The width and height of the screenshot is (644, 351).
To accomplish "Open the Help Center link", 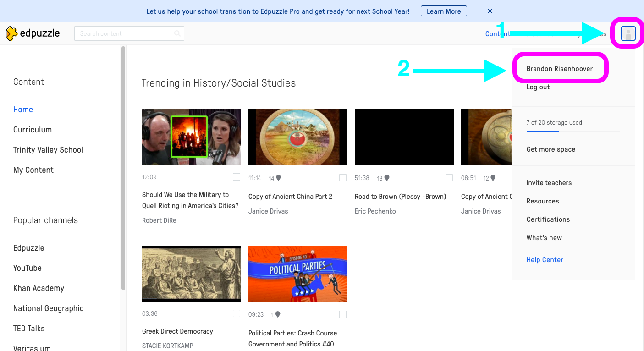I will pos(545,260).
